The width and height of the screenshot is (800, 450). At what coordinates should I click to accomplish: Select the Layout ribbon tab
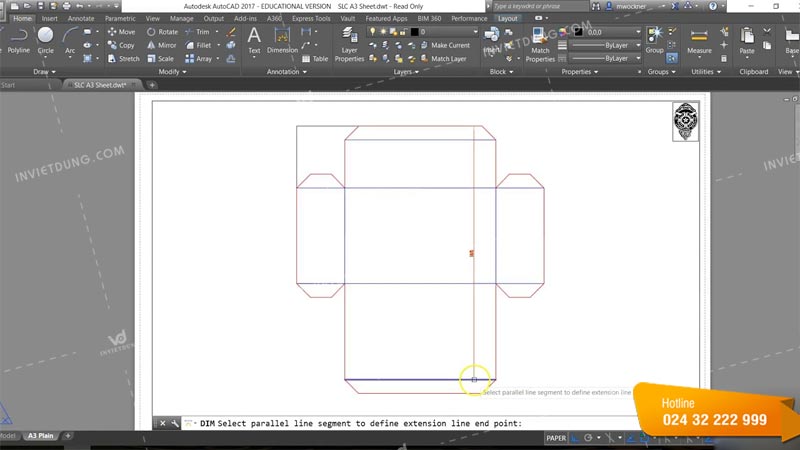click(x=507, y=18)
